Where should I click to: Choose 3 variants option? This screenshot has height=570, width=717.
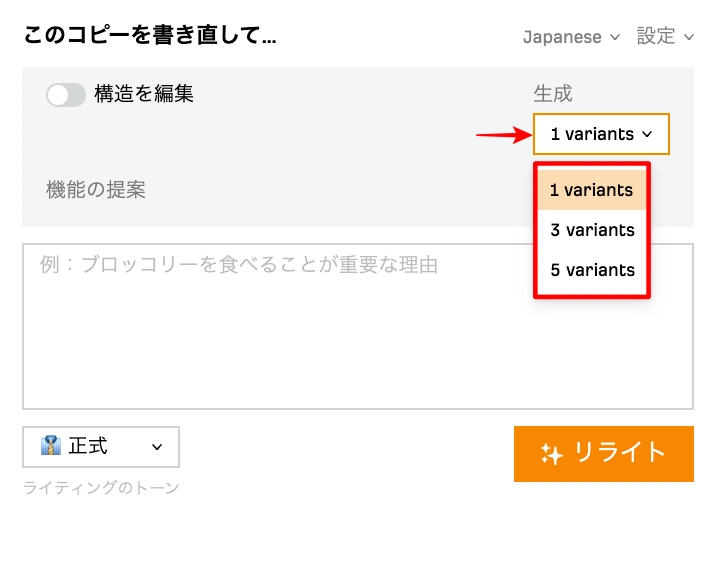[x=592, y=230]
